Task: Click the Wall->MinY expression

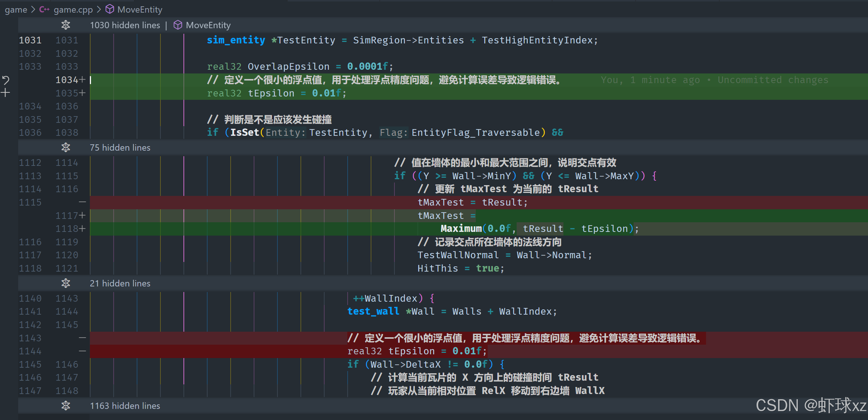Action: tap(481, 176)
